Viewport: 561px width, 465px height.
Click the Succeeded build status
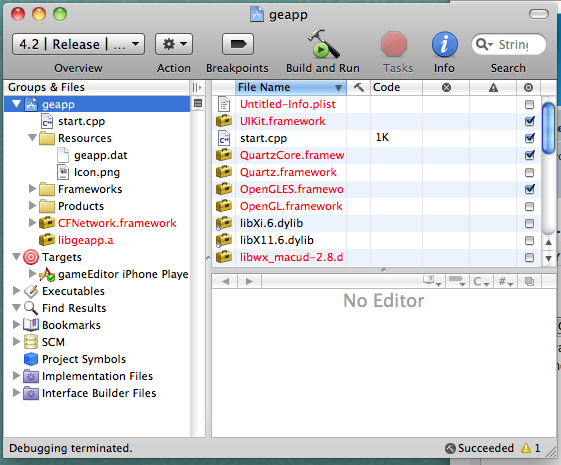click(479, 448)
